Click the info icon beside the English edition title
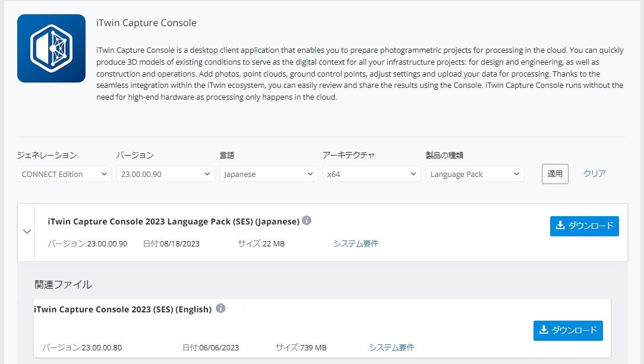The height and width of the screenshot is (364, 644). [220, 309]
